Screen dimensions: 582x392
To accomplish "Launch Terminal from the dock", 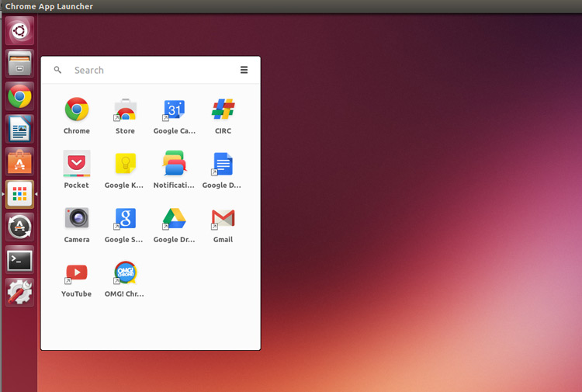I will 19,259.
